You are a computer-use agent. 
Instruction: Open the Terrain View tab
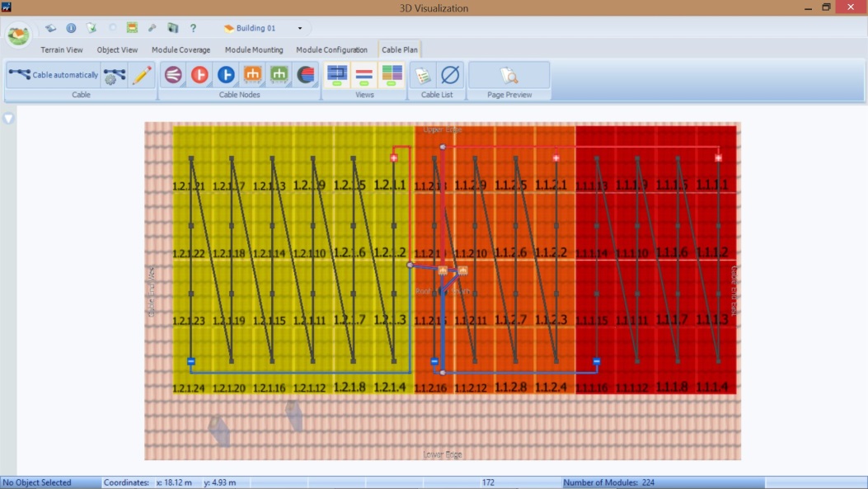[x=62, y=50]
